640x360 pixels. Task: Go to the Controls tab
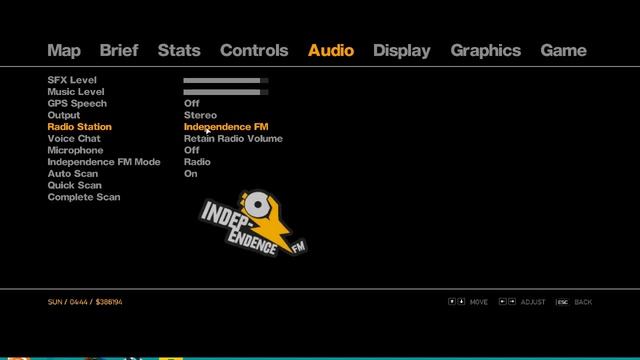tap(254, 51)
